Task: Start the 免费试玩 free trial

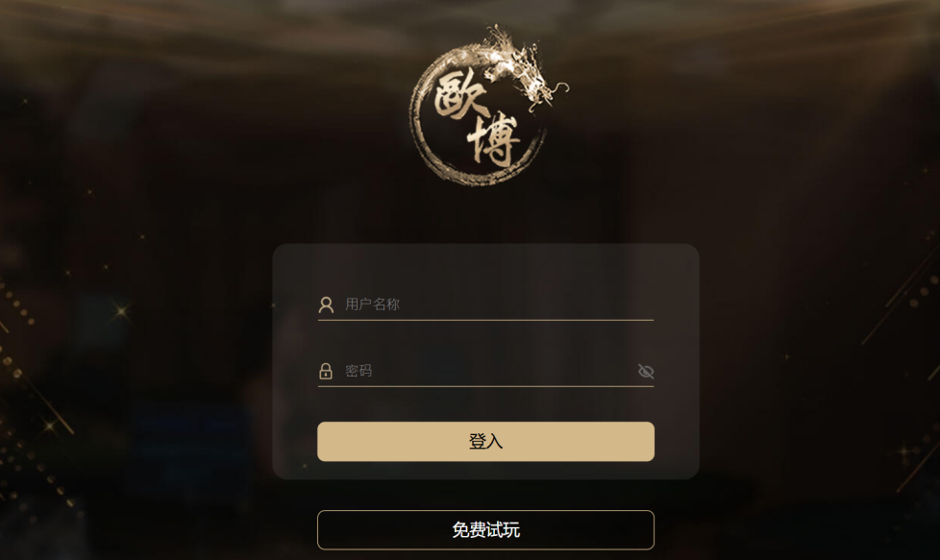Action: 485,530
